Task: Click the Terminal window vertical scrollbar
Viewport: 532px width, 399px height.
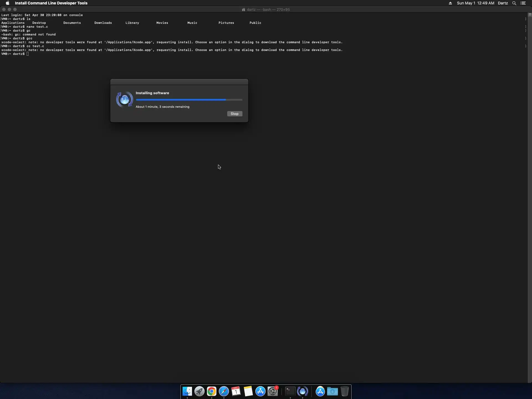Action: [530, 194]
